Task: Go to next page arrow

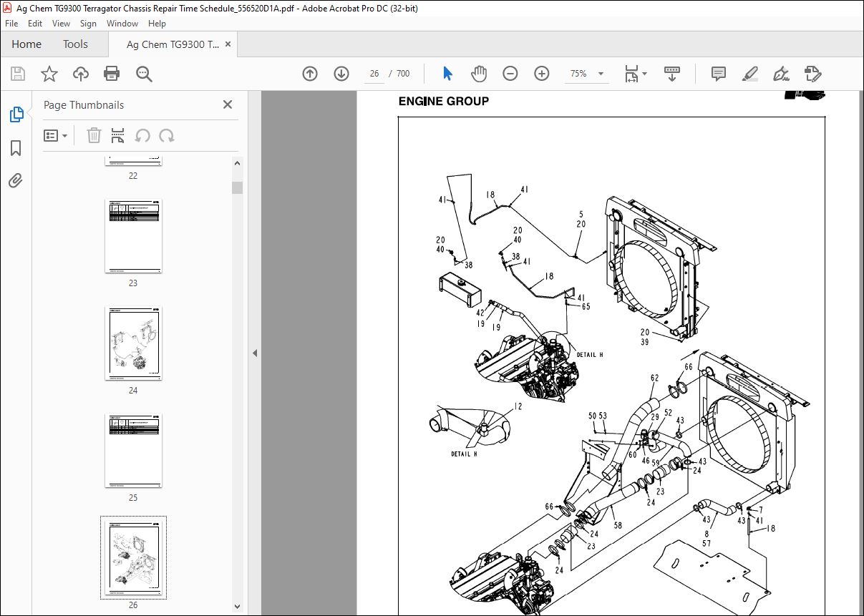Action: click(x=341, y=74)
